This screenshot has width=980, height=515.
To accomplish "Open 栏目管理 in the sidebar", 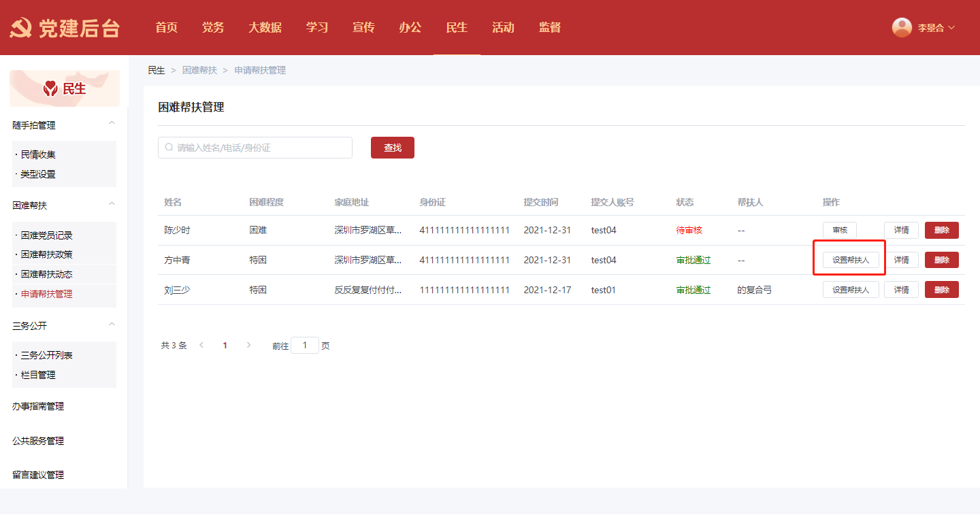I will point(38,375).
